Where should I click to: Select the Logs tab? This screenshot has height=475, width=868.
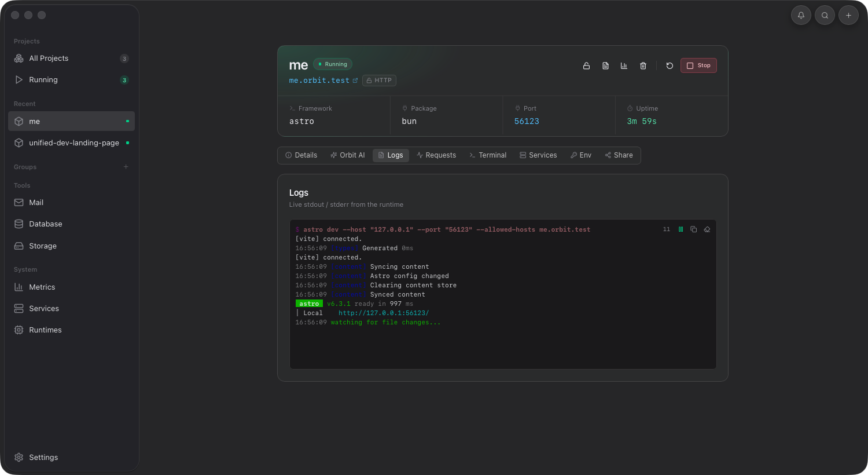[391, 155]
